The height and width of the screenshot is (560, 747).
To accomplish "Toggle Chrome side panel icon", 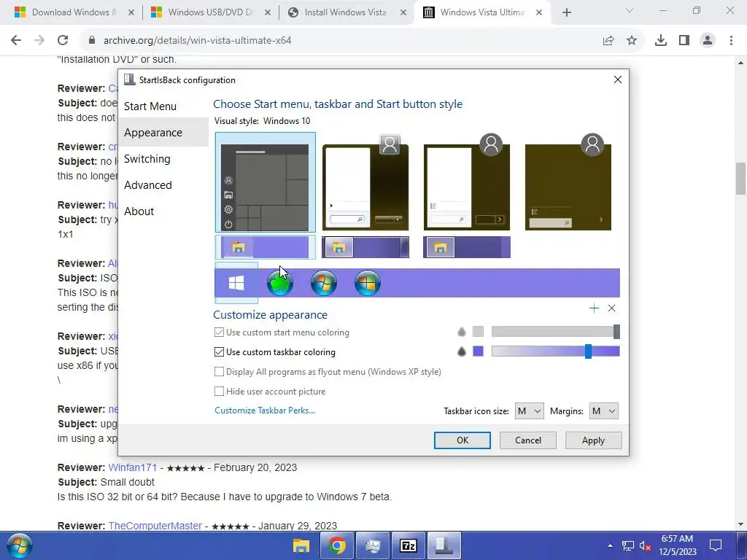I will coord(684,41).
